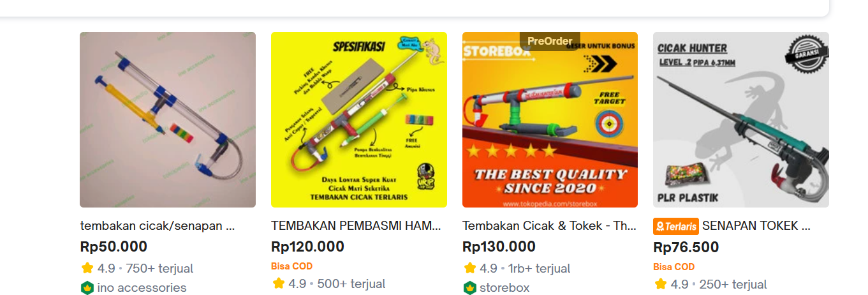
Task: Click the storebox green shop badge icon
Action: [470, 288]
